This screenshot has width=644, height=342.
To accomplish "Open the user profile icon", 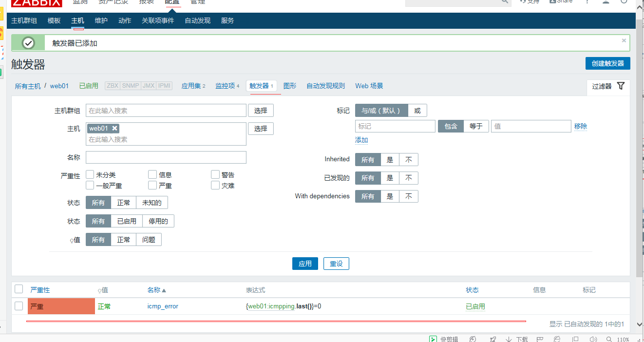I will pos(606,2).
